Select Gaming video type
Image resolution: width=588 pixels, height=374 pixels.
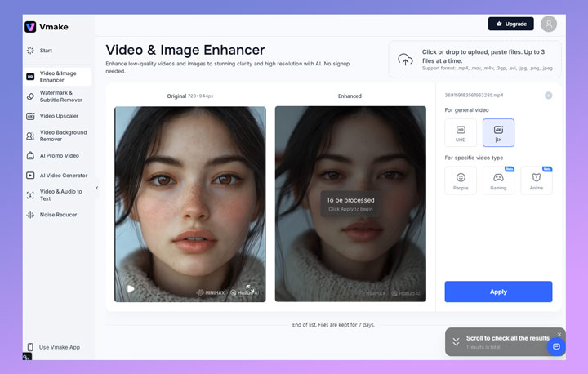498,180
